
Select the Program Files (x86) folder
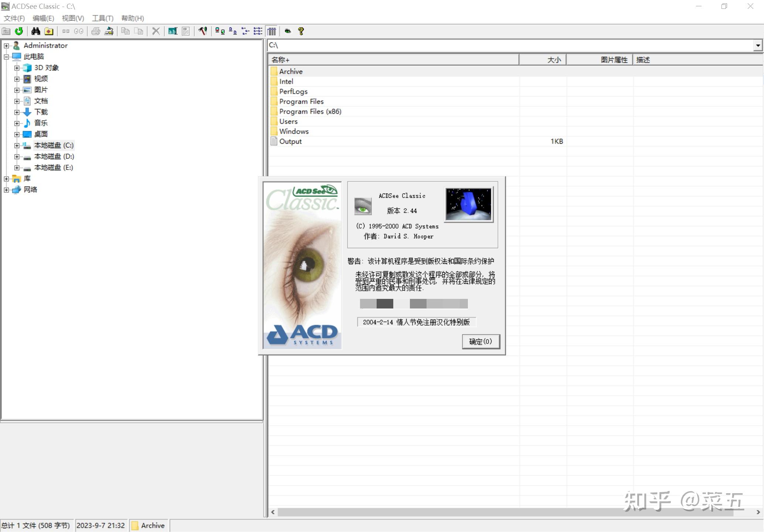[310, 112]
